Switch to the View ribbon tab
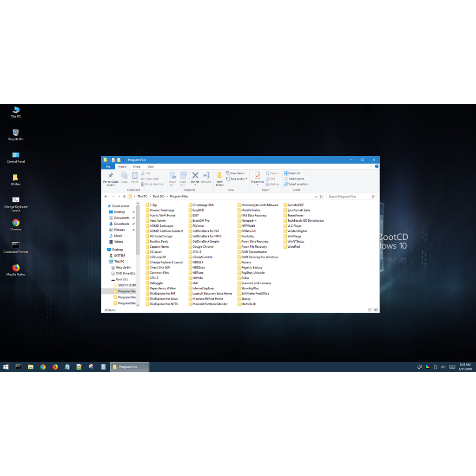Viewport: 476px width, 476px height. click(151, 167)
